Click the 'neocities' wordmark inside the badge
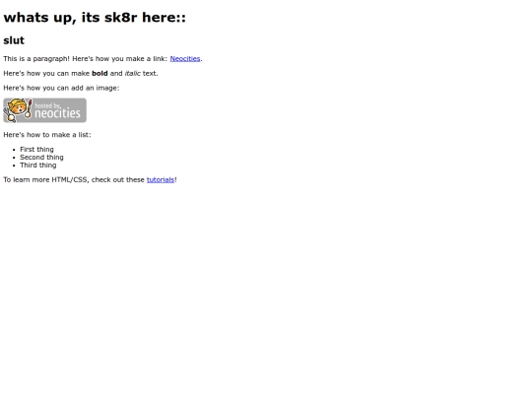The image size is (532, 399). (57, 113)
